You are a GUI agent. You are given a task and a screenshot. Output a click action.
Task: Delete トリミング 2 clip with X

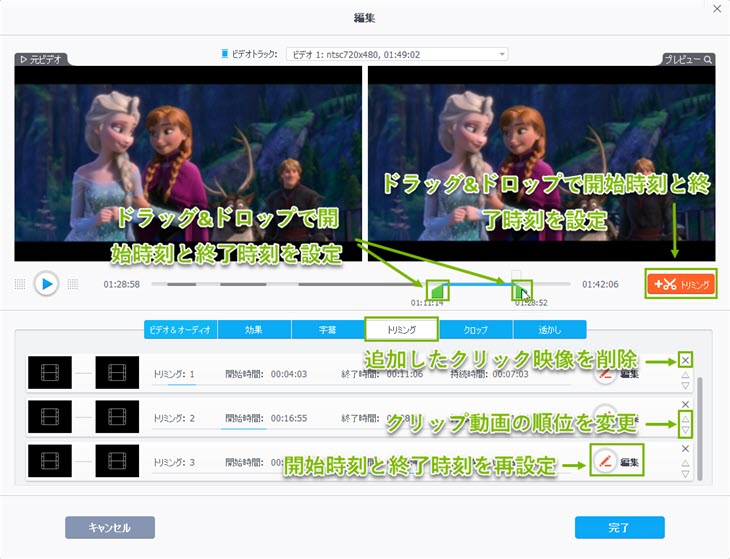[x=685, y=404]
